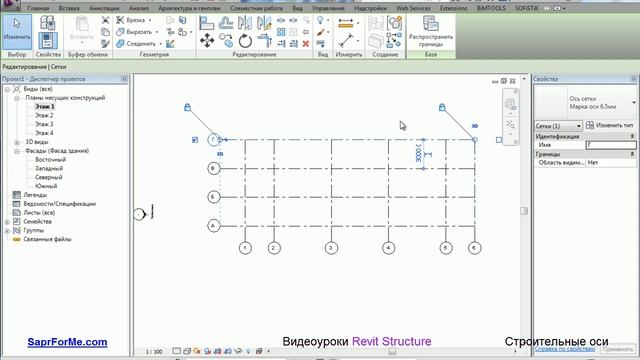640x360 pixels.
Task: Select the Offset tool icon
Action: pos(226,23)
